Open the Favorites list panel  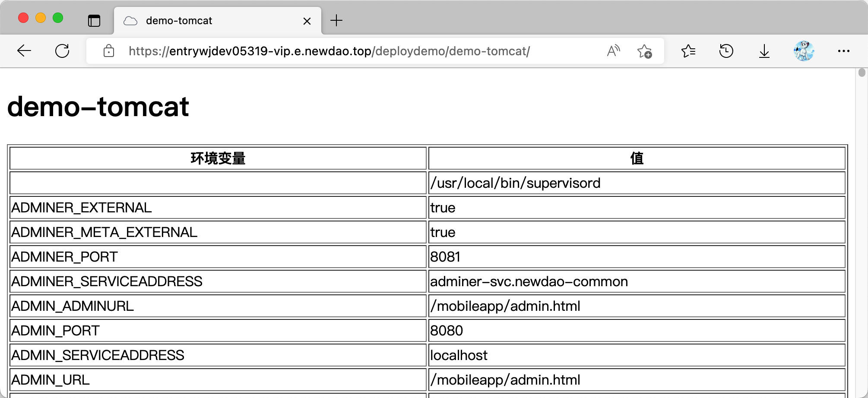coord(688,51)
